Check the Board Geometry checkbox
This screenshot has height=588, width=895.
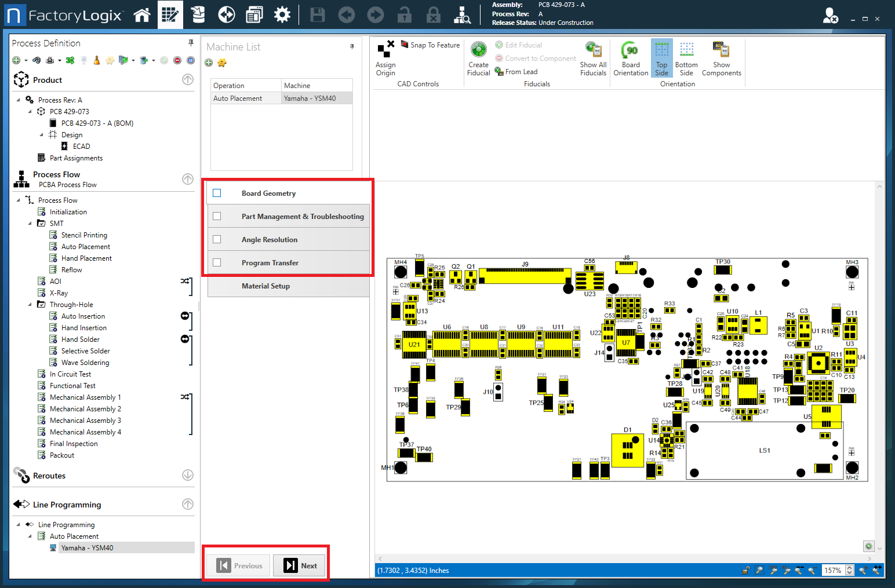pos(217,193)
